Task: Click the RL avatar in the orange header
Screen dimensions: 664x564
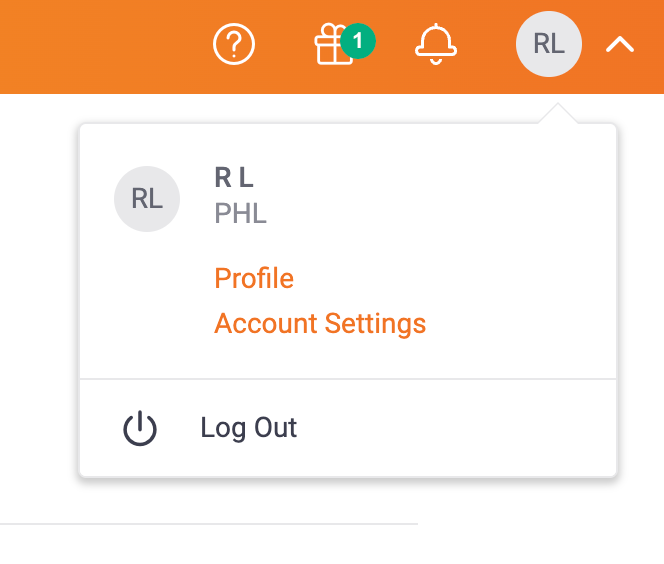Action: pos(548,44)
